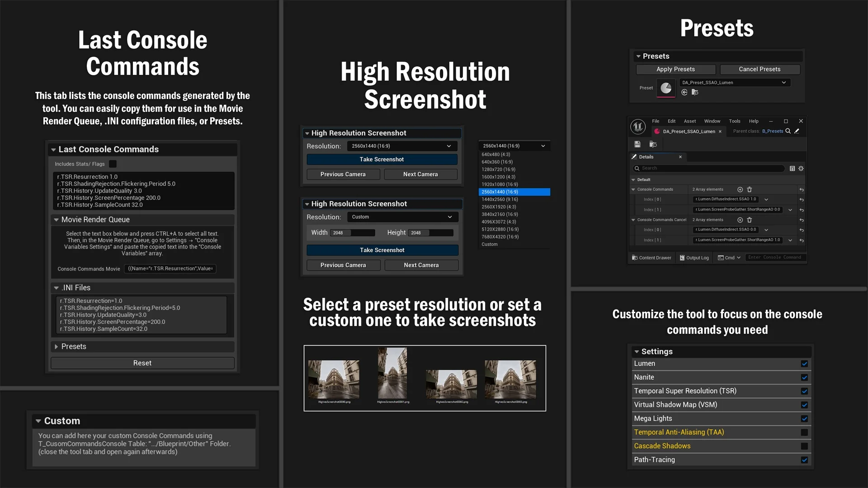This screenshot has height=488, width=868.
Task: Expand the collapsed Presets section in Last Console Commands
Action: pyautogui.click(x=57, y=347)
